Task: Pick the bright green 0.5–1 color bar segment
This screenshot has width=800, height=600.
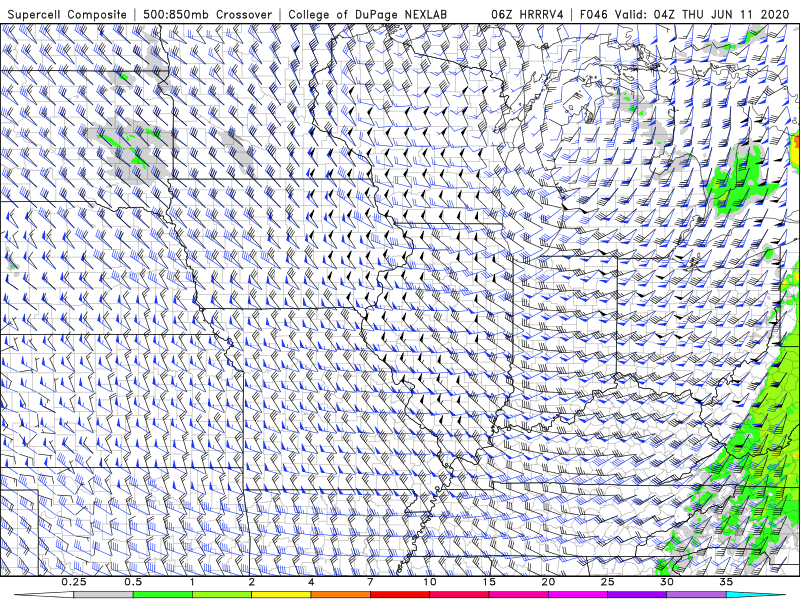Action: [x=163, y=595]
